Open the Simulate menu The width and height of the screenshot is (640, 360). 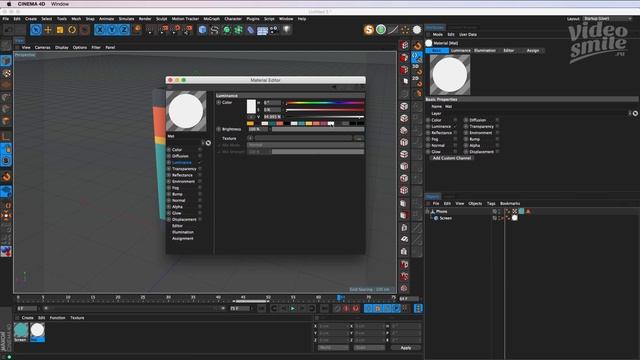[126, 19]
